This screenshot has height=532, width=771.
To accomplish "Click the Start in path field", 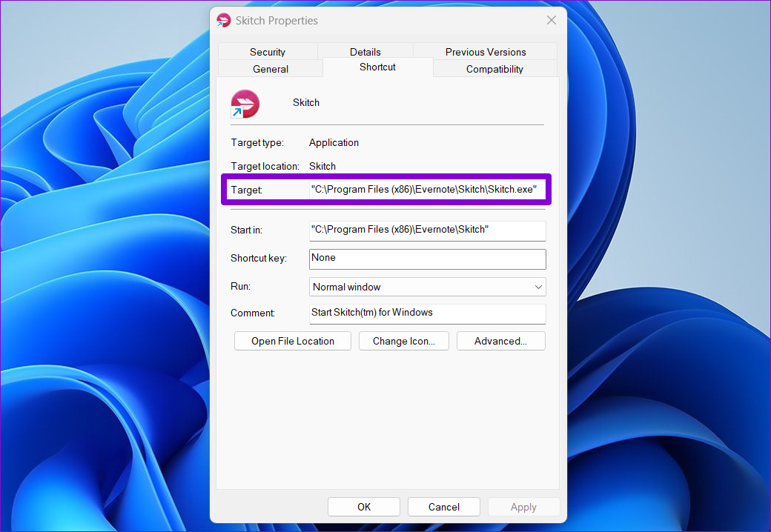I will tap(427, 231).
